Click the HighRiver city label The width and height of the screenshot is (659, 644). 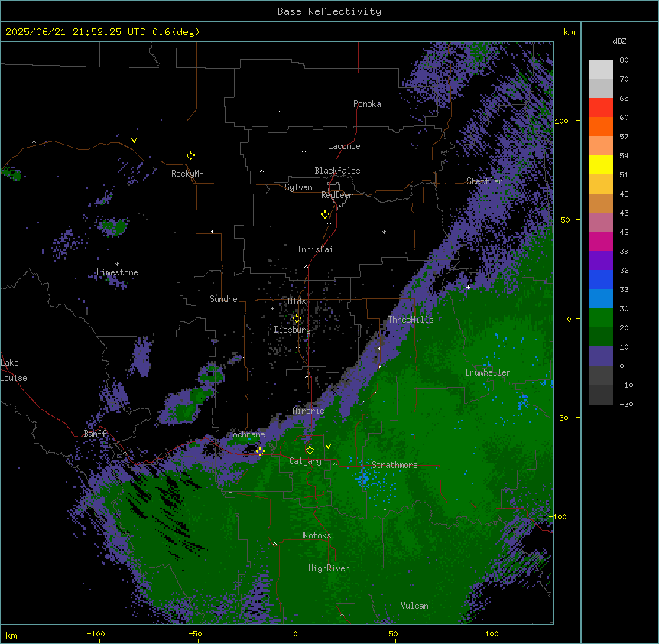tap(329, 568)
